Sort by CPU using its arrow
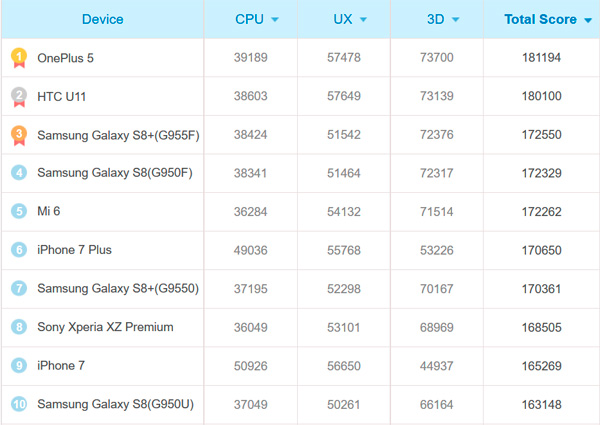The width and height of the screenshot is (600, 425). [275, 20]
